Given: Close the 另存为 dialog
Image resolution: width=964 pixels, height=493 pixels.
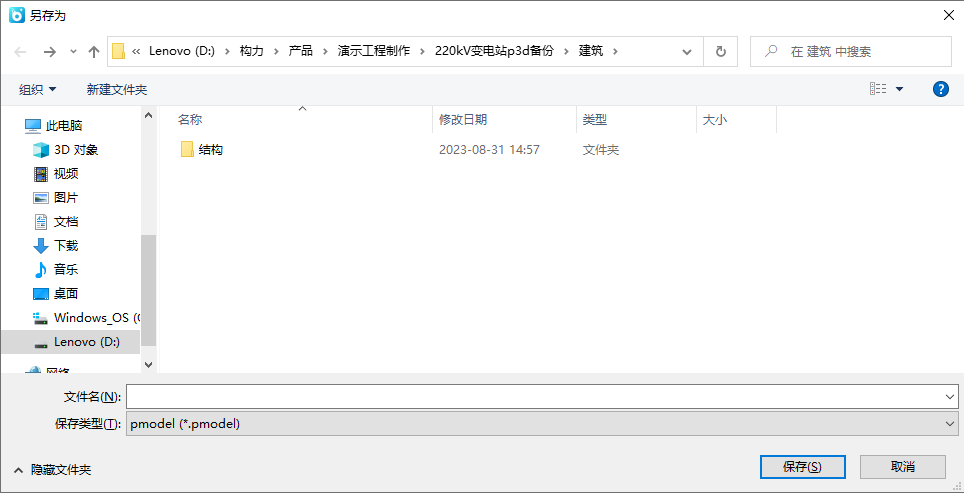Looking at the screenshot, I should [949, 15].
